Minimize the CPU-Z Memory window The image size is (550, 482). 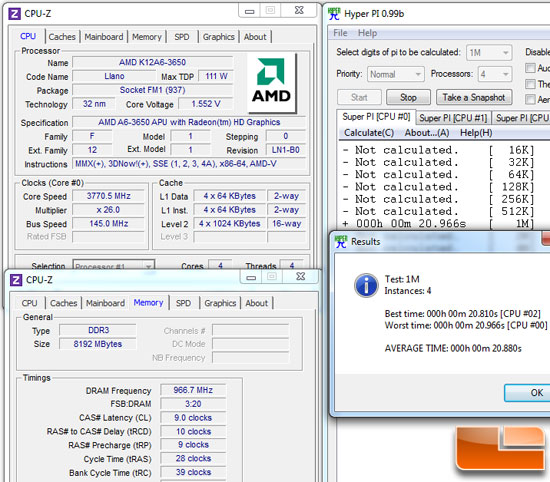click(251, 277)
